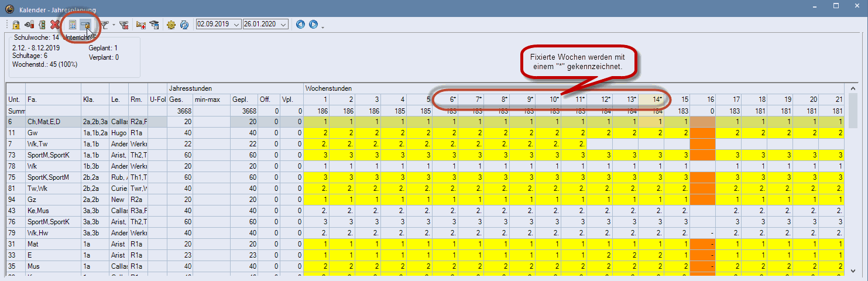Screen dimensions: 868x281
Task: Click Ges. value 22 in lesson 7 row
Action: pos(180,143)
